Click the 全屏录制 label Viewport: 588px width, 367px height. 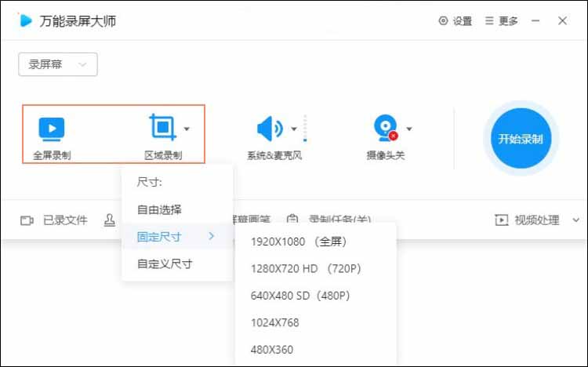coord(52,155)
